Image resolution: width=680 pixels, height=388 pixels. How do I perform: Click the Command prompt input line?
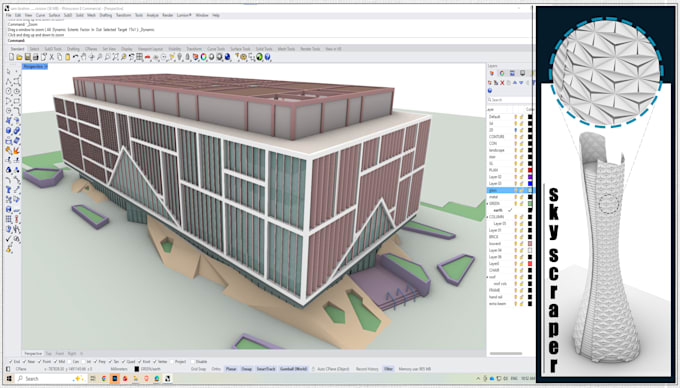269,40
